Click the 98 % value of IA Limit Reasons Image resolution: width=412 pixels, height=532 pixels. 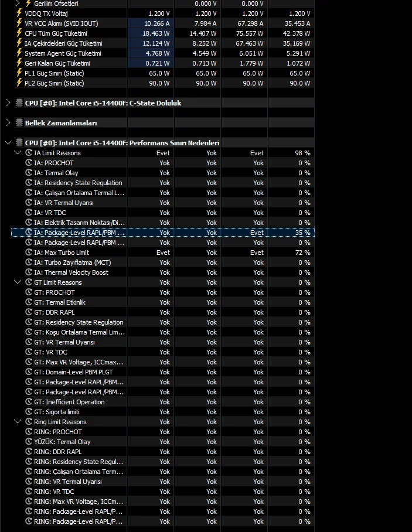[x=302, y=153]
